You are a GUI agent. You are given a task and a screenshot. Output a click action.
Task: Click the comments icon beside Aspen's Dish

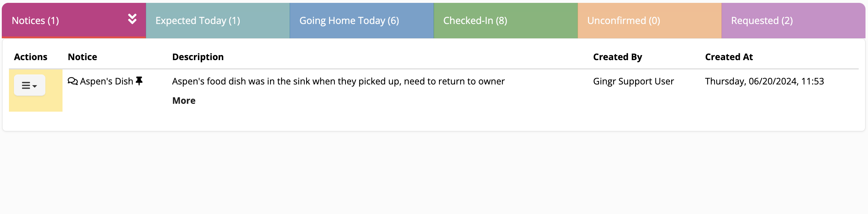point(73,81)
